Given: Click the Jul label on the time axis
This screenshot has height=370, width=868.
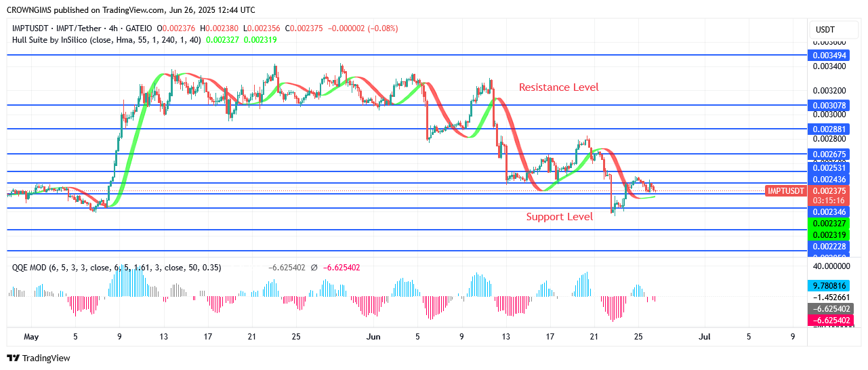Looking at the screenshot, I should [x=705, y=335].
